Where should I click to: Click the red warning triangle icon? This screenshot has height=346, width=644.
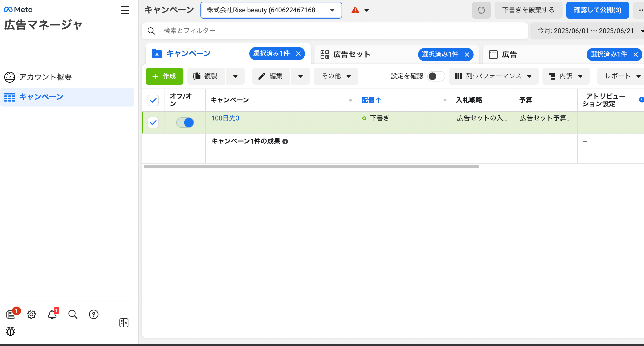(355, 10)
